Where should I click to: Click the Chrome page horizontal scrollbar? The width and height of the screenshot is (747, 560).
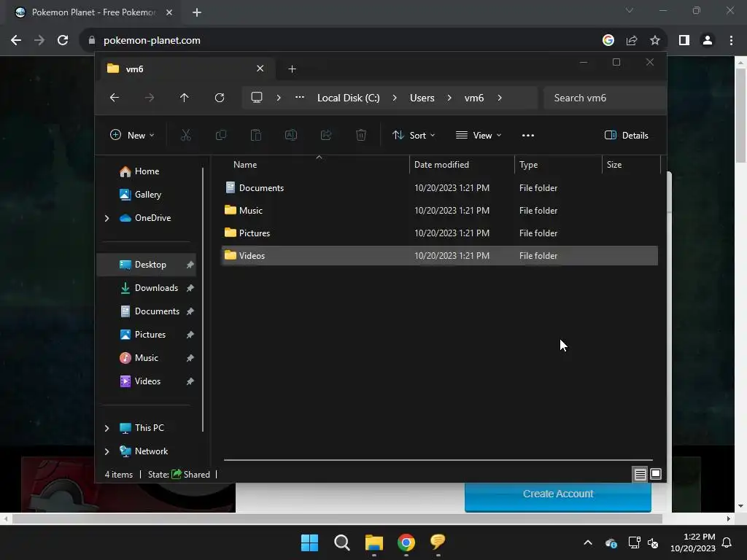click(x=337, y=518)
